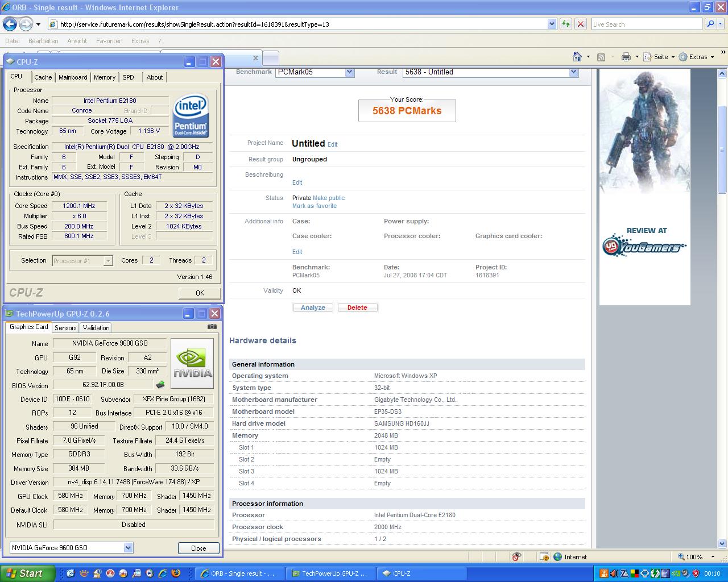Click the Intel Pentium logo badge
This screenshot has height=582, width=728.
click(191, 115)
